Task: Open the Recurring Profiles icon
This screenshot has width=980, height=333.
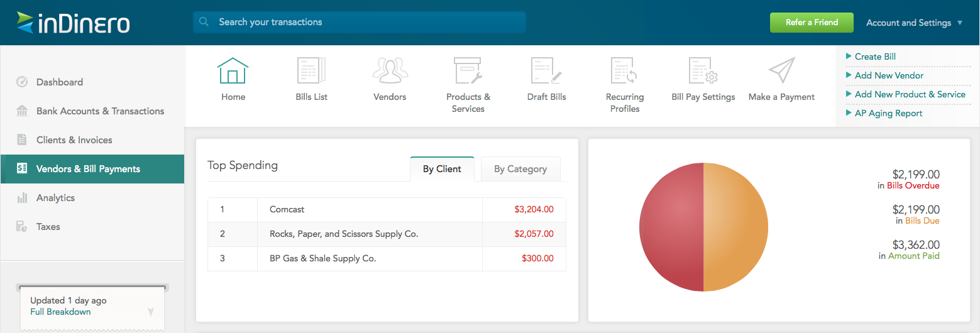Action: pyautogui.click(x=625, y=70)
